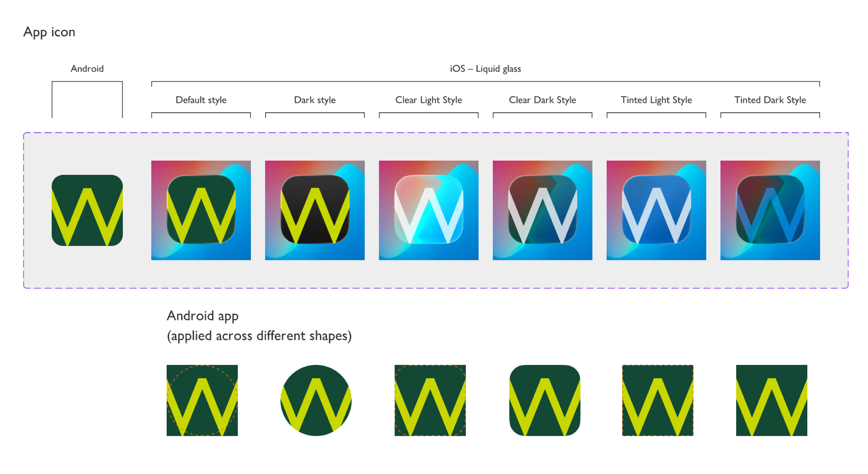Click the Clear Light Style label
Image resolution: width=868 pixels, height=474 pixels.
tap(429, 100)
